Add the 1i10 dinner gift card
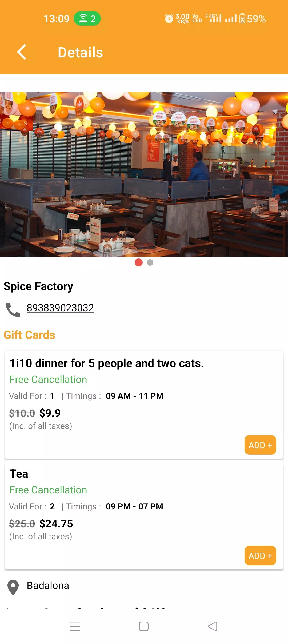Image resolution: width=288 pixels, height=644 pixels. pyautogui.click(x=260, y=445)
